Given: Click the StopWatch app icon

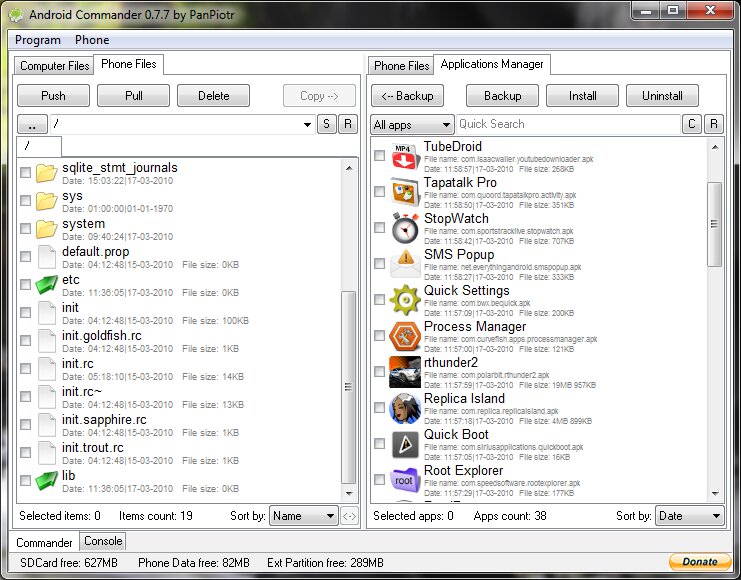Looking at the screenshot, I should pyautogui.click(x=404, y=227).
